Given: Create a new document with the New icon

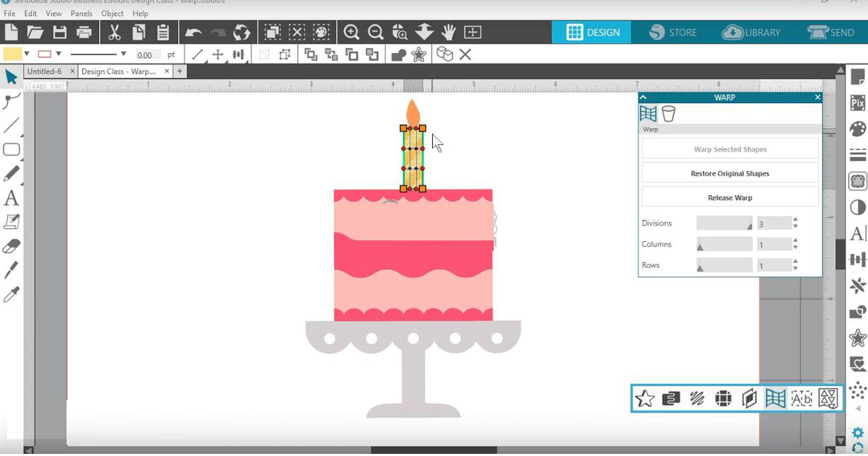Looking at the screenshot, I should tap(11, 32).
